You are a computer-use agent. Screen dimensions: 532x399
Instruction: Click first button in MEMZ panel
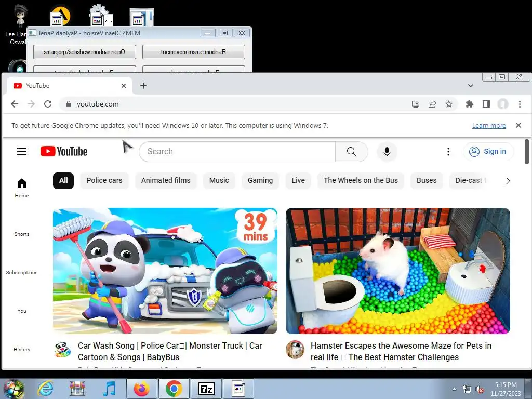85,52
